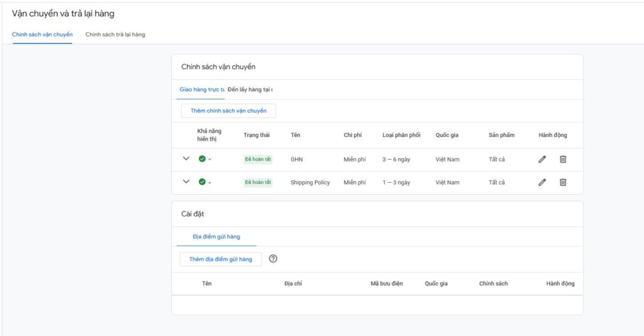Select the Địa điểm gửi hàng tab
This screenshot has width=644, height=336.
(x=216, y=237)
